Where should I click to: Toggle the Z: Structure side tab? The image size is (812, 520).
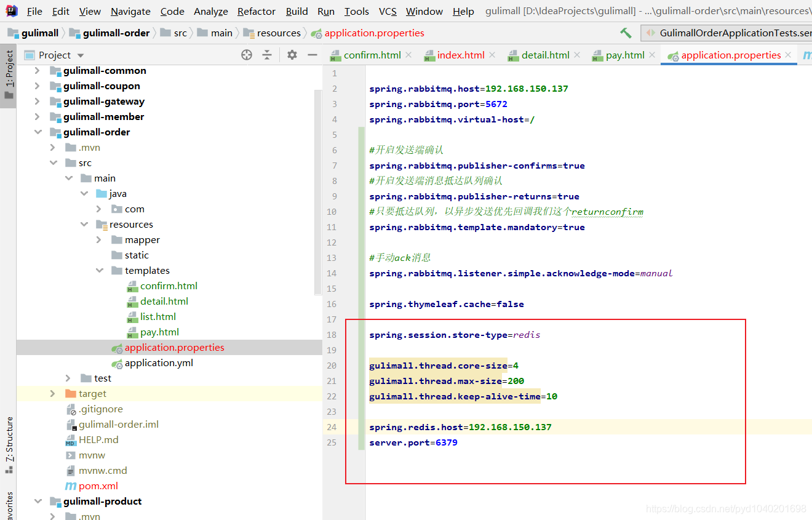[x=9, y=445]
